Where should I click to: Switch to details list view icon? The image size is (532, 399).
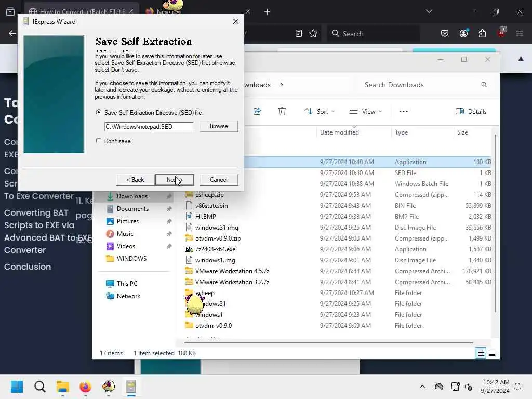point(481,353)
